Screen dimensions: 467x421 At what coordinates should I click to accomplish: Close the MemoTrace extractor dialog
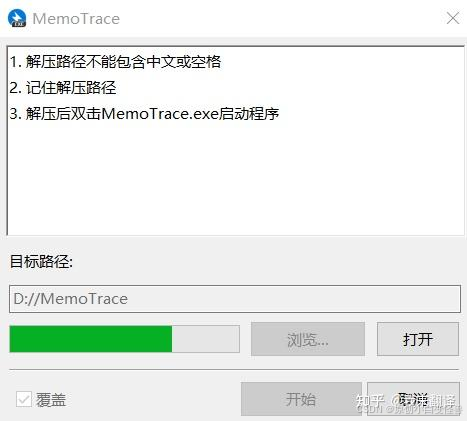click(x=453, y=18)
